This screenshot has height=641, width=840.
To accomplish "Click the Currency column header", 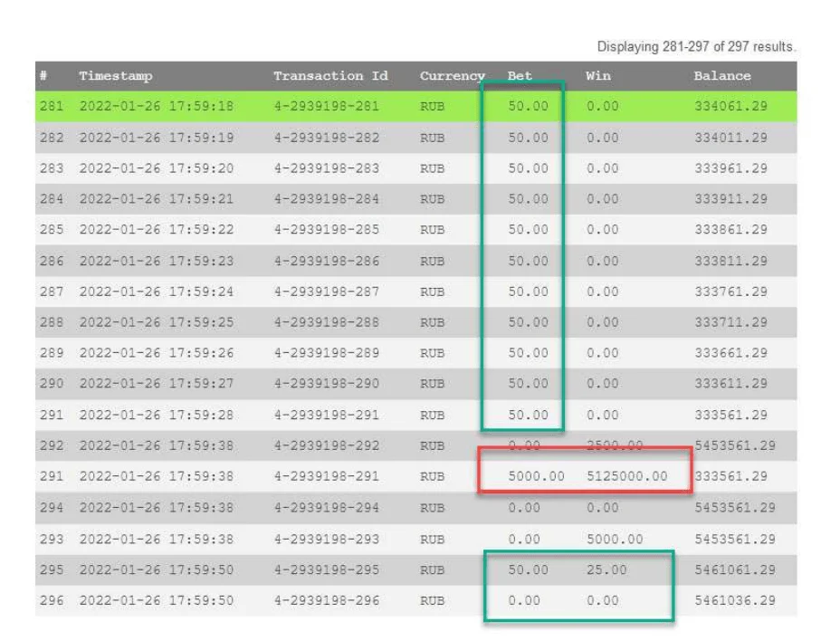I will click(x=453, y=76).
